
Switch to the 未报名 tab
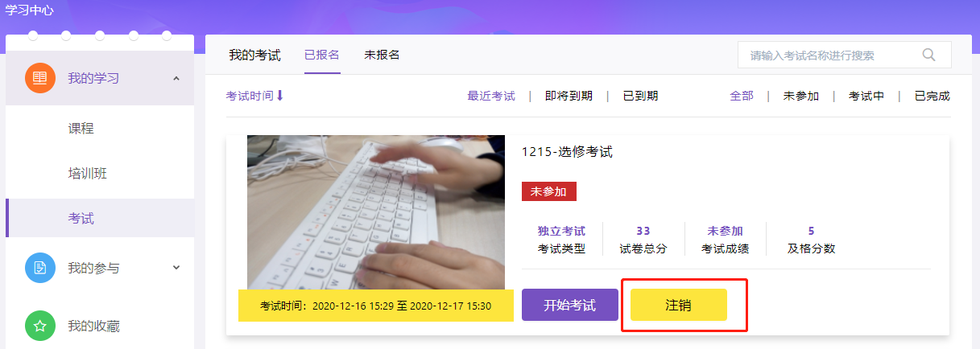382,55
